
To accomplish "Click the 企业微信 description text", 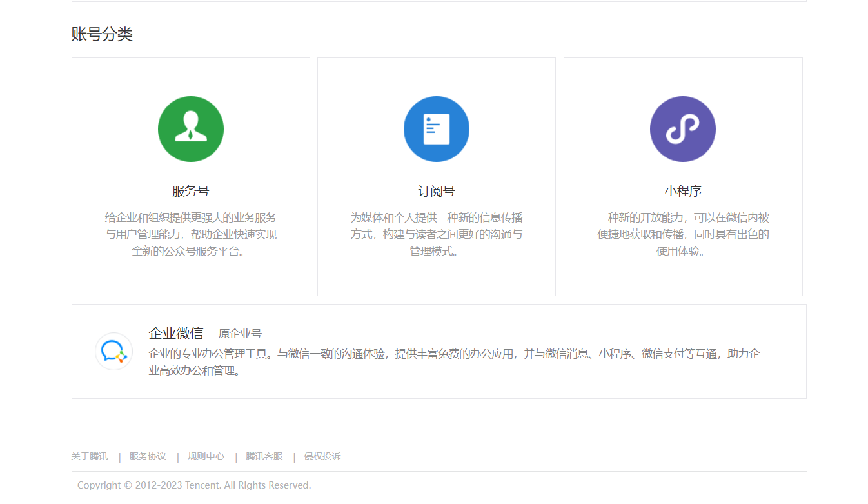I will 454,362.
